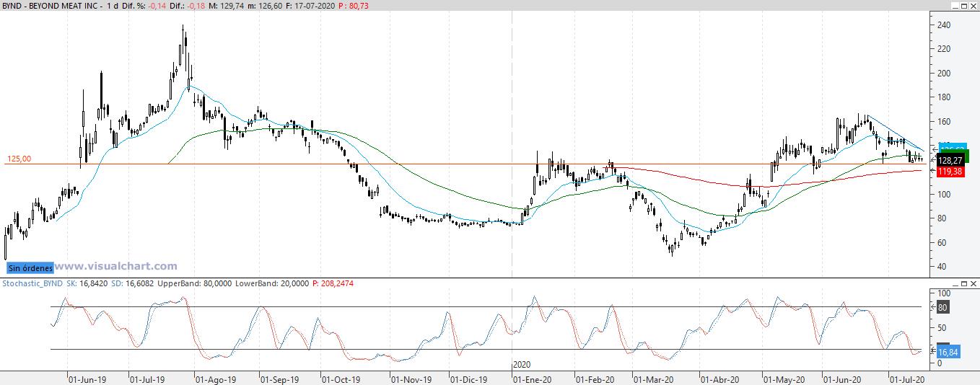This screenshot has height=385, width=980.
Task: Open the www.visualchart.com watermark link
Action: pos(116,266)
